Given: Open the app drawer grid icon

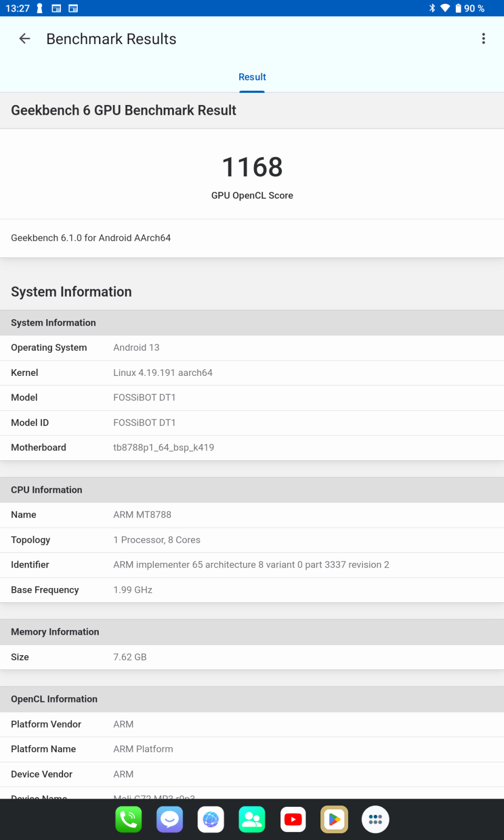Looking at the screenshot, I should pos(375,820).
